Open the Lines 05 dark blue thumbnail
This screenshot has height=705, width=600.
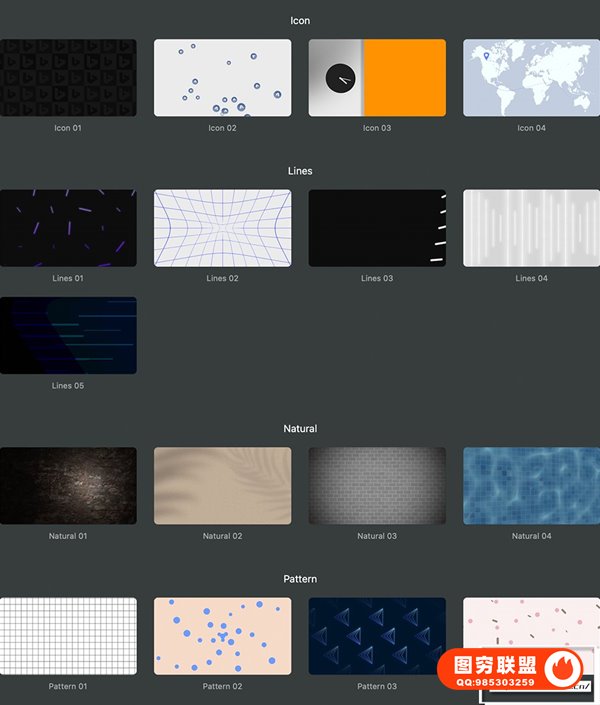[68, 335]
